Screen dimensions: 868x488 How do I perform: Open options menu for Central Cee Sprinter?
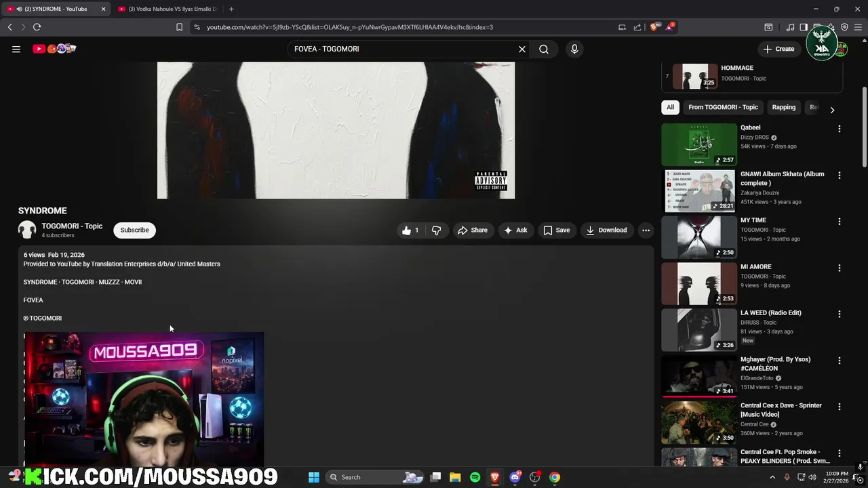click(839, 407)
